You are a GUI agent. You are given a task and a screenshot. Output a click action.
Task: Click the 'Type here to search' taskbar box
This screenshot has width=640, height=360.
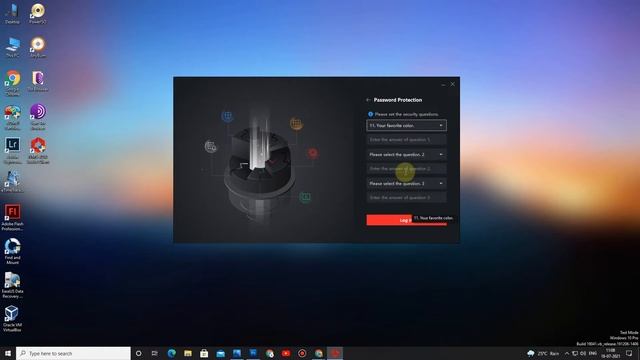[73, 353]
